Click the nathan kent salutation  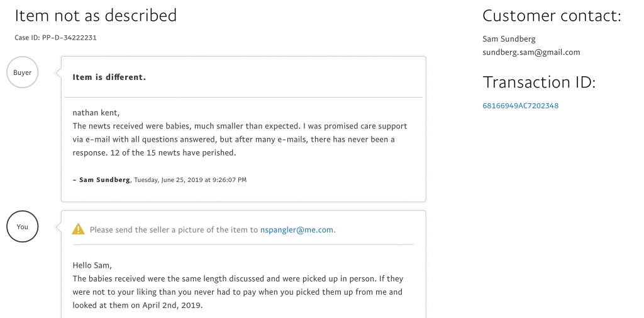(96, 113)
